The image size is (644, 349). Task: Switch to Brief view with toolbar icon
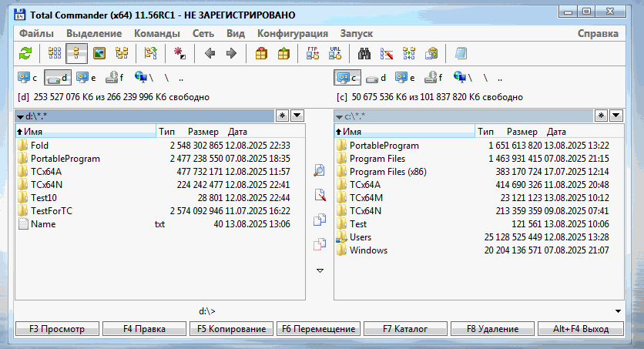pos(55,53)
